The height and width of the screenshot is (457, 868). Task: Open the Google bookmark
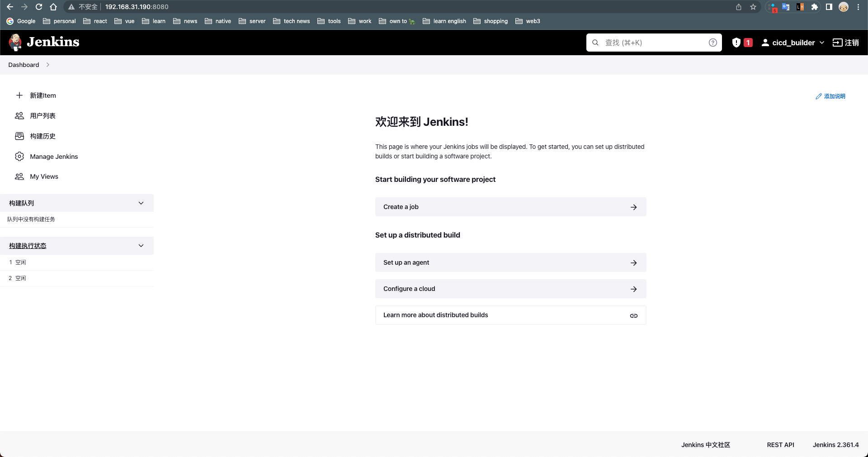[x=21, y=21]
